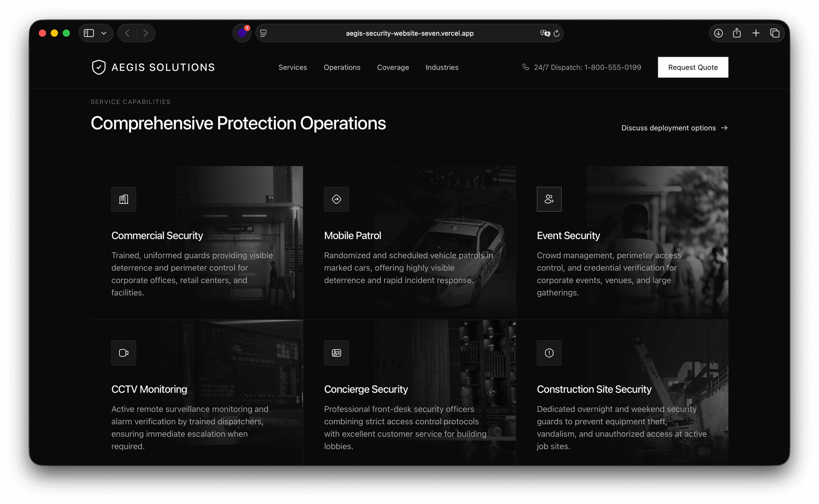Click the browser address bar

[x=409, y=33]
